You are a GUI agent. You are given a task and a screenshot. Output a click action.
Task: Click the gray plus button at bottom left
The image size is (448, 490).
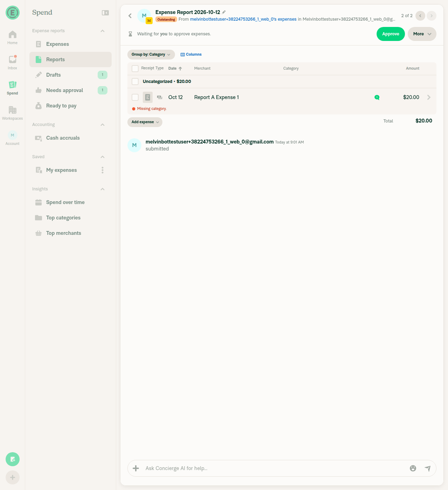13,477
